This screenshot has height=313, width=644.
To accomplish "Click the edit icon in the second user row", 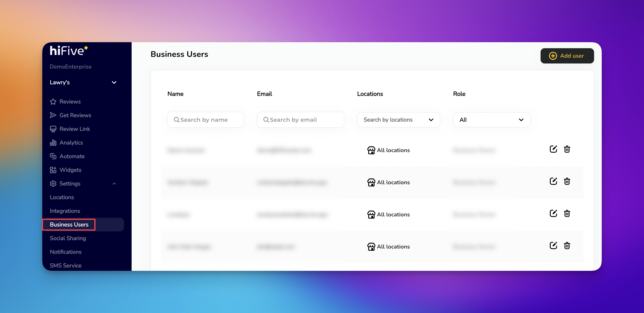I will (553, 181).
